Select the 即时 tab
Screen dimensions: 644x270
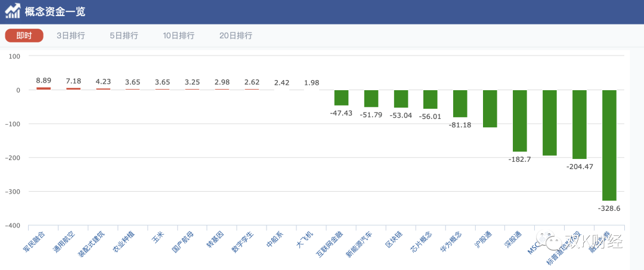point(24,35)
